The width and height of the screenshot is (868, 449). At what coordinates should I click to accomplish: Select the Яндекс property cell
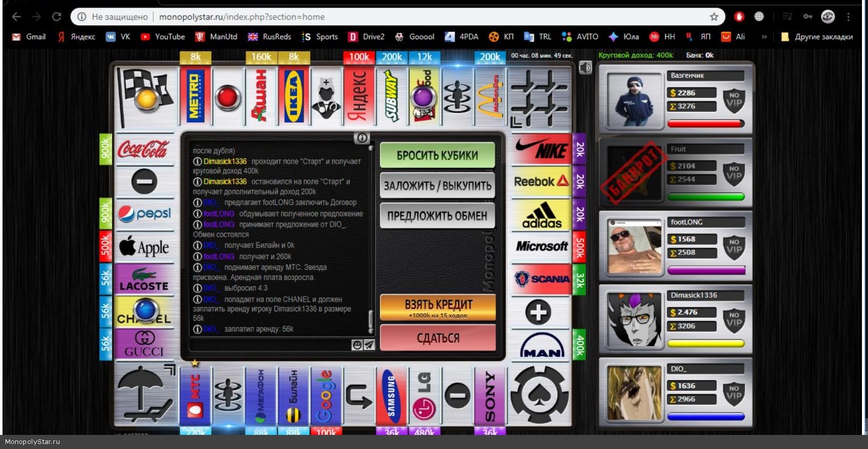click(359, 97)
